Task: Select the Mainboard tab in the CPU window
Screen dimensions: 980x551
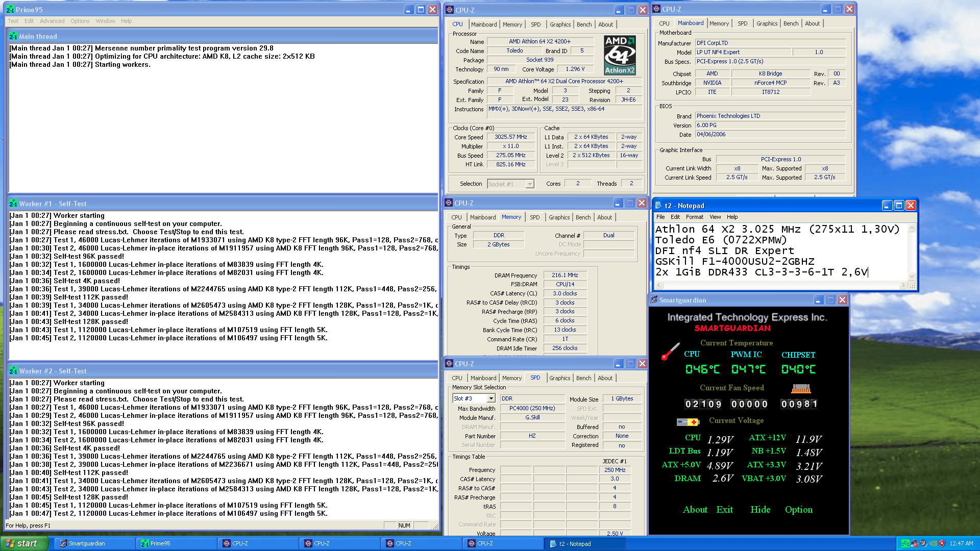Action: point(483,24)
